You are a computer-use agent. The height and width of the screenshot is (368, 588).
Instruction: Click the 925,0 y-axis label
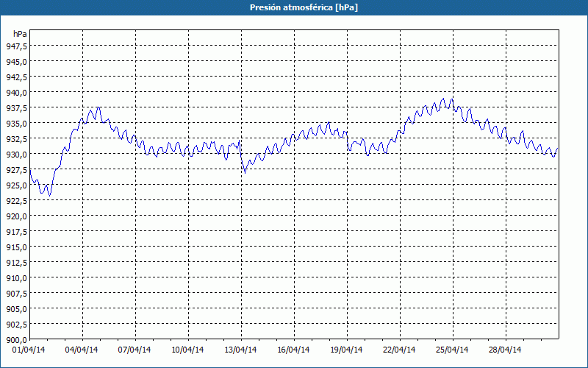pyautogui.click(x=16, y=185)
